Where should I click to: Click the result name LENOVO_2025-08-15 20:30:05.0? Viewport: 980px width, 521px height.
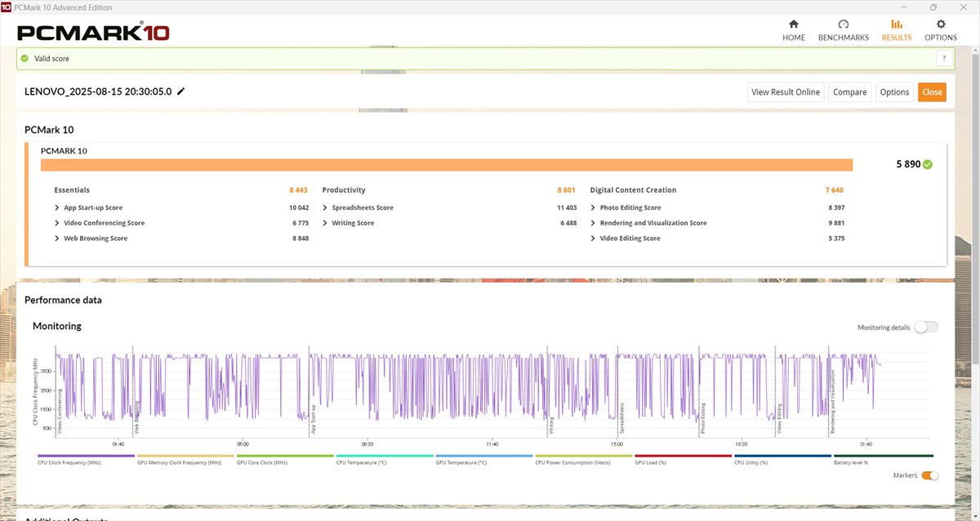pos(98,91)
